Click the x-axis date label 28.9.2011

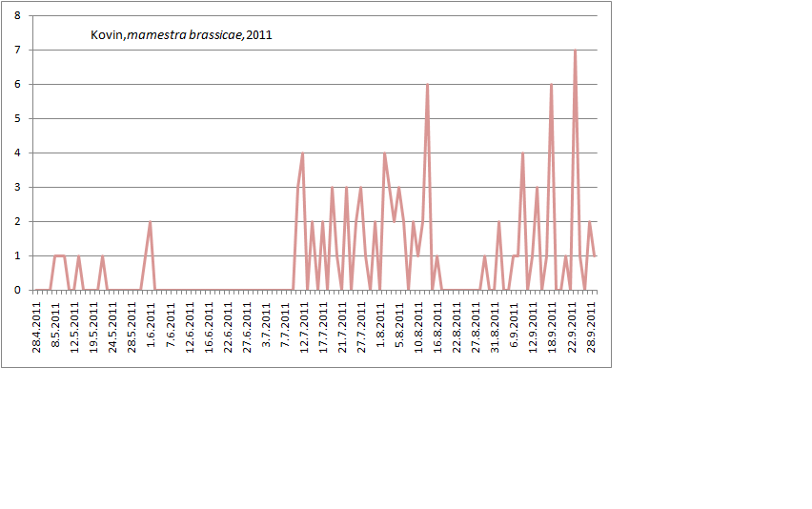click(x=591, y=327)
